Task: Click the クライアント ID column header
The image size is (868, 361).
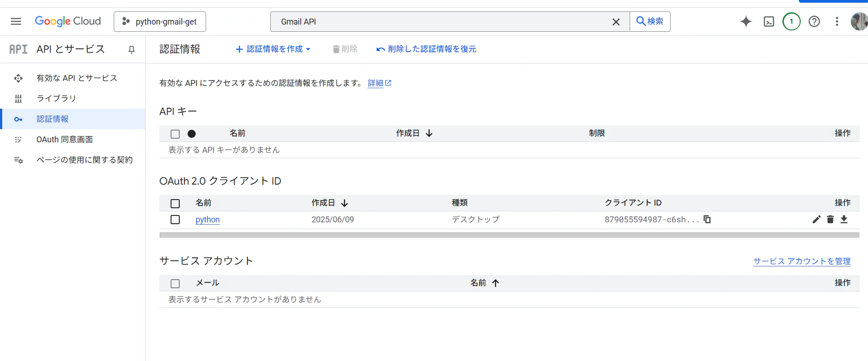Action: [x=633, y=203]
